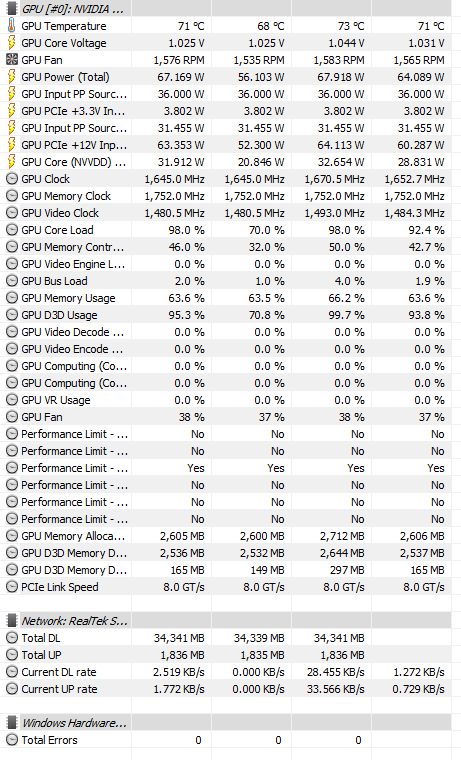
Task: Click the round icon next to PCIe Link Speed
Action: (12, 587)
